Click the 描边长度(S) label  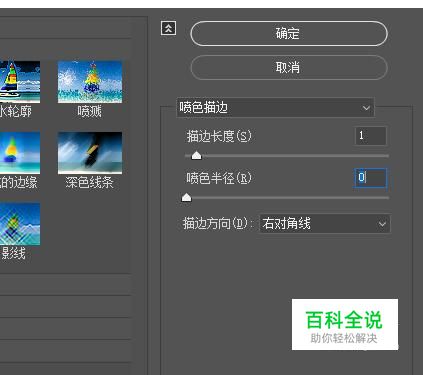tap(219, 136)
